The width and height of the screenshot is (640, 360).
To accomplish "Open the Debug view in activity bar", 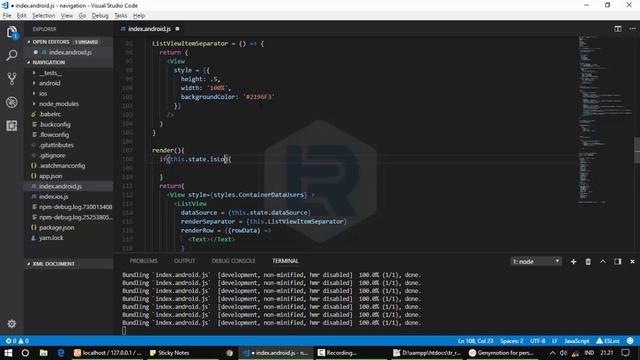I will click(11, 102).
